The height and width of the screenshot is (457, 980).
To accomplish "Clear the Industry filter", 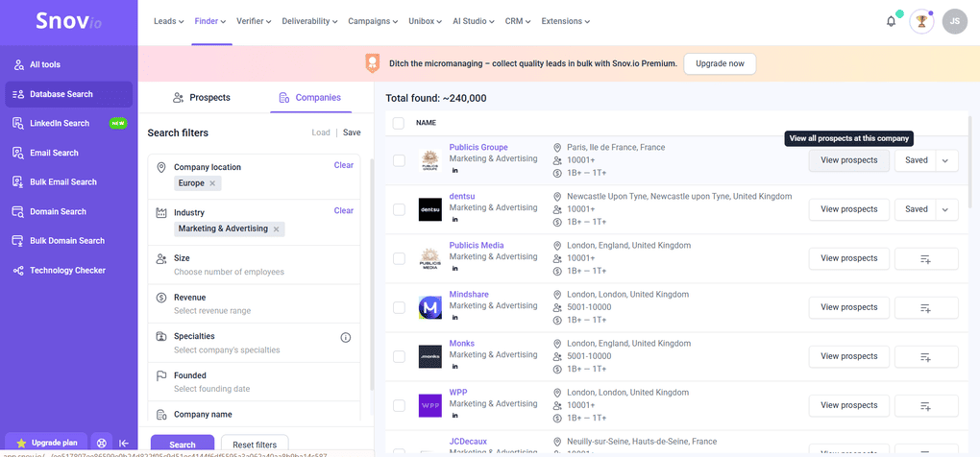I will [x=344, y=211].
